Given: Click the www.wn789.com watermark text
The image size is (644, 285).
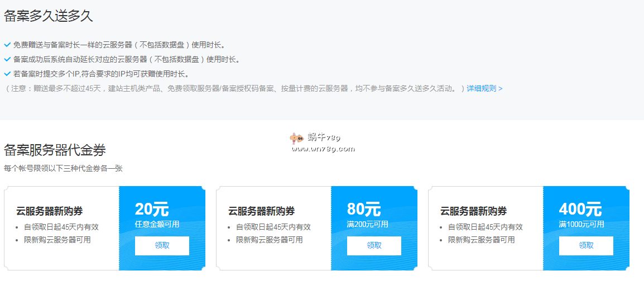Looking at the screenshot, I should 323,149.
